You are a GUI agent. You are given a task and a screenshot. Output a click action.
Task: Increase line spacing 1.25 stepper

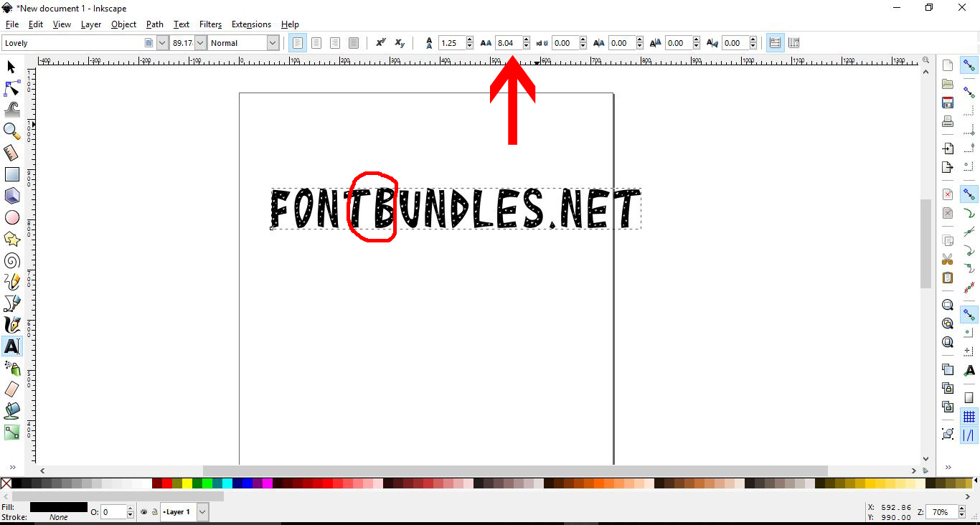coord(471,39)
